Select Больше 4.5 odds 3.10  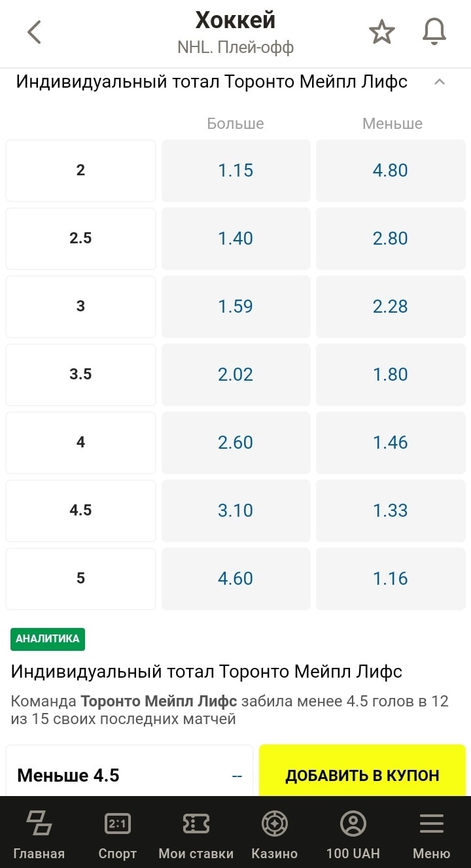point(235,511)
